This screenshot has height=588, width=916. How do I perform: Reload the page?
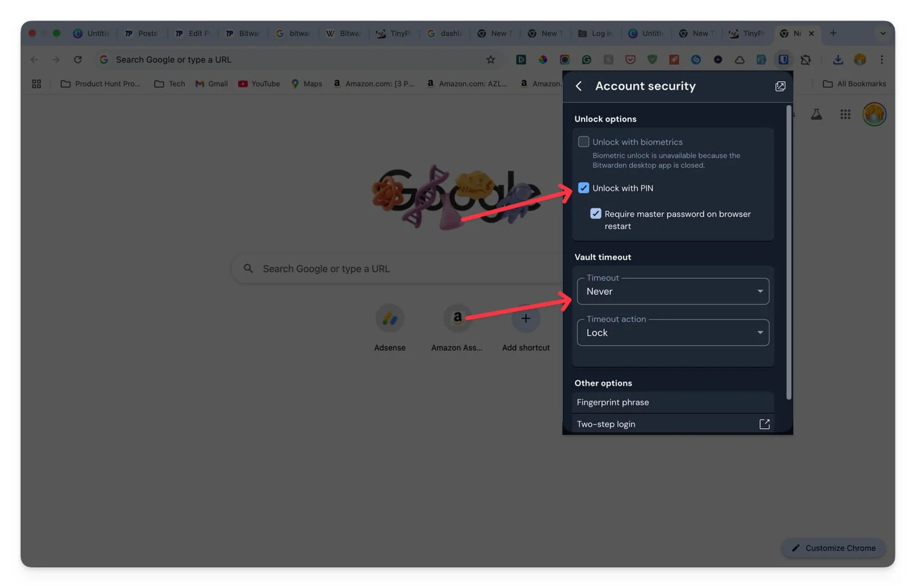click(78, 60)
